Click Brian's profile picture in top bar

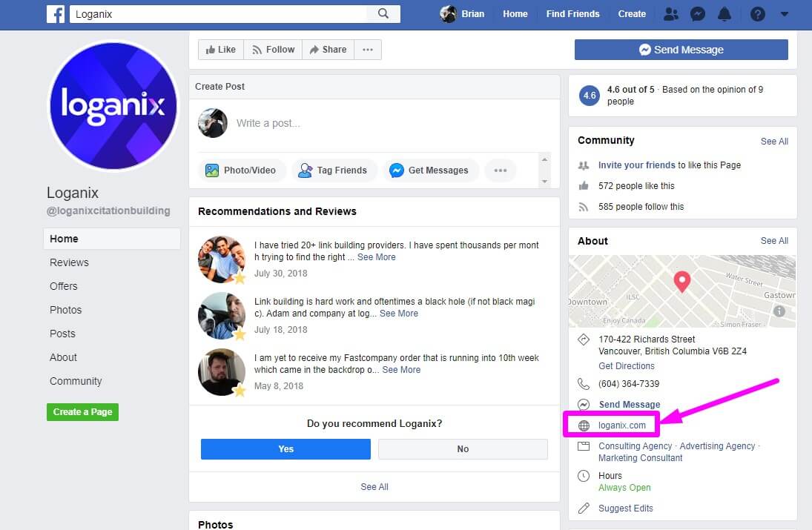click(448, 14)
